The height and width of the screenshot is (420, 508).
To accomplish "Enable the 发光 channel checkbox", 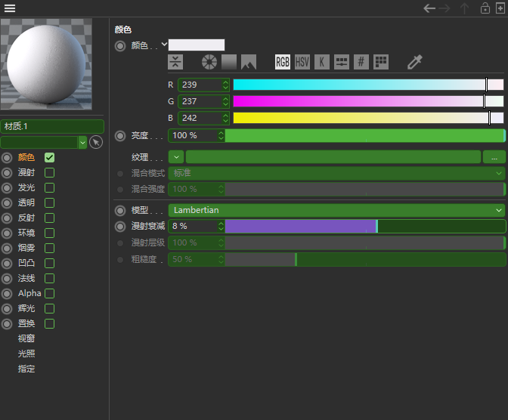I will pos(50,188).
